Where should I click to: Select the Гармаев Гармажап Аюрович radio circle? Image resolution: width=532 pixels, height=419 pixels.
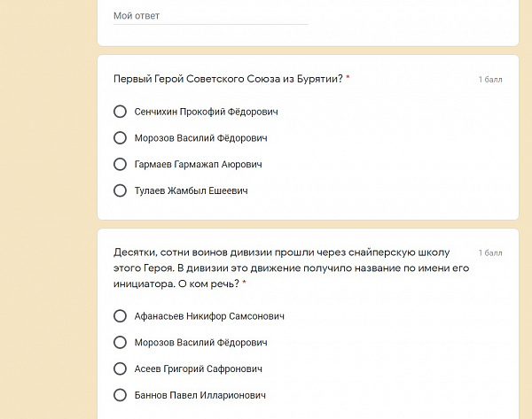pyautogui.click(x=121, y=164)
